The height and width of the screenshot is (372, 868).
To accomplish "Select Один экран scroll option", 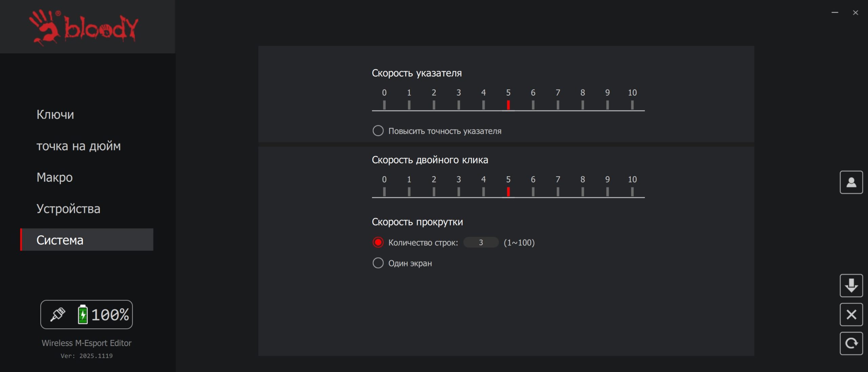I will [x=378, y=263].
